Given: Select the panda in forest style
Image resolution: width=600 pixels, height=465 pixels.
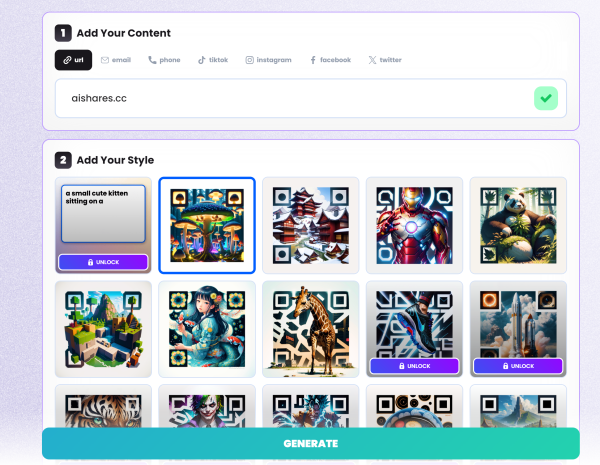Looking at the screenshot, I should pos(518,225).
